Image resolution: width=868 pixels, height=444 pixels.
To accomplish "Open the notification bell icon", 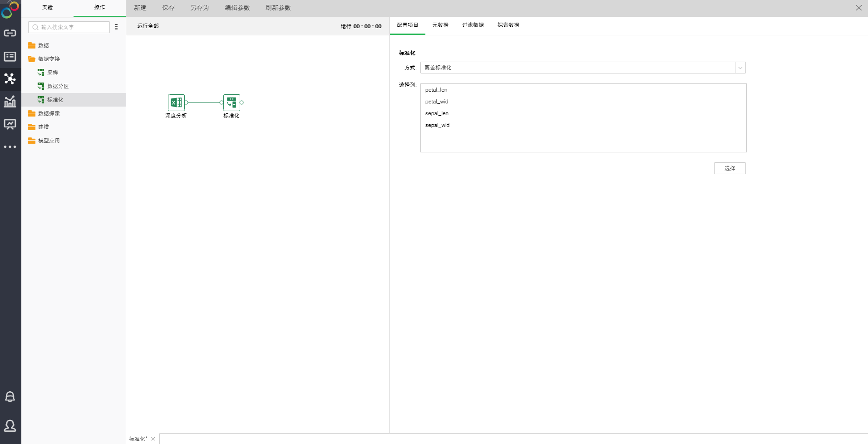I will tap(10, 397).
